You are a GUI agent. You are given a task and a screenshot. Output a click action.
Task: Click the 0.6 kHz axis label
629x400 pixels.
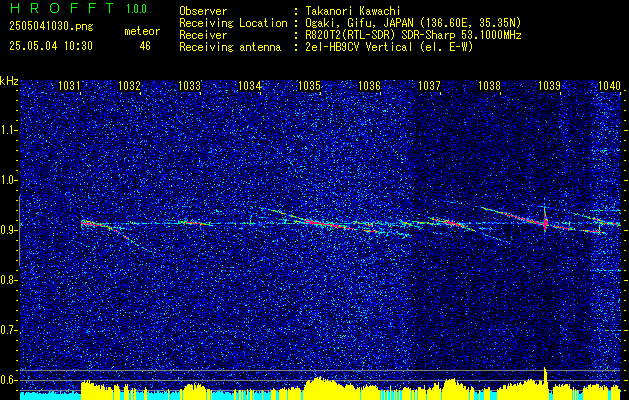click(x=9, y=380)
